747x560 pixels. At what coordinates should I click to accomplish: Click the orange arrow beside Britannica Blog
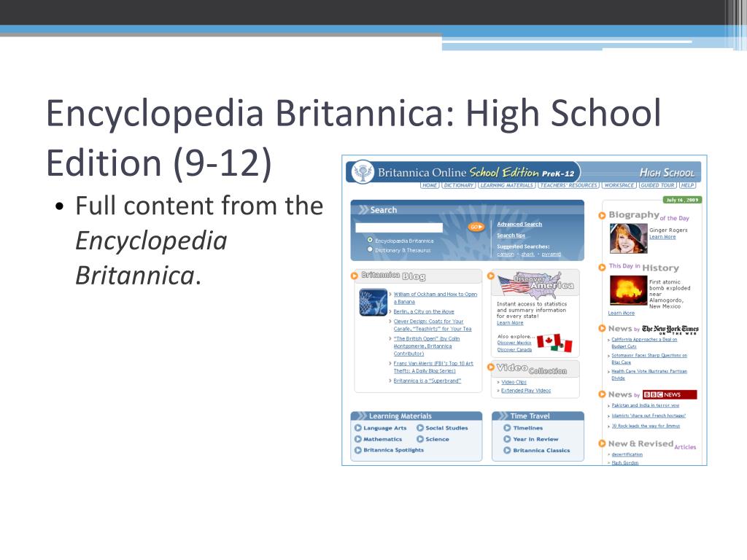pyautogui.click(x=354, y=276)
